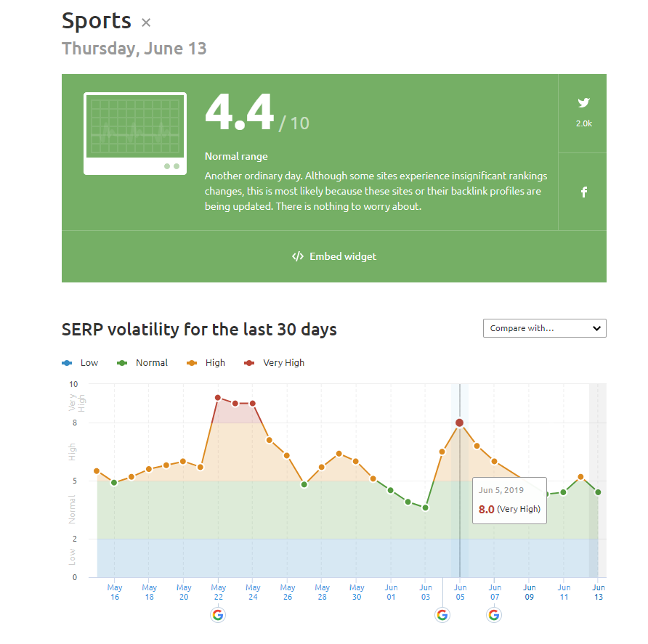Click the Twitter share icon

pyautogui.click(x=583, y=103)
